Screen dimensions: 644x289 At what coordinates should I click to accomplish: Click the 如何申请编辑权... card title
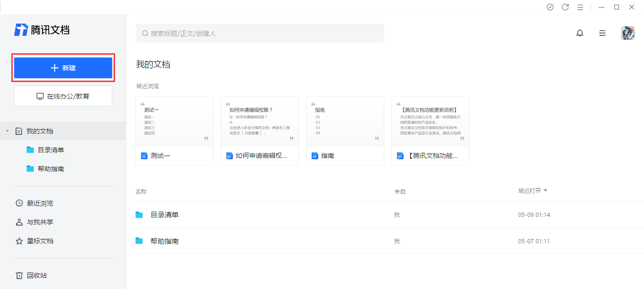pyautogui.click(x=262, y=156)
